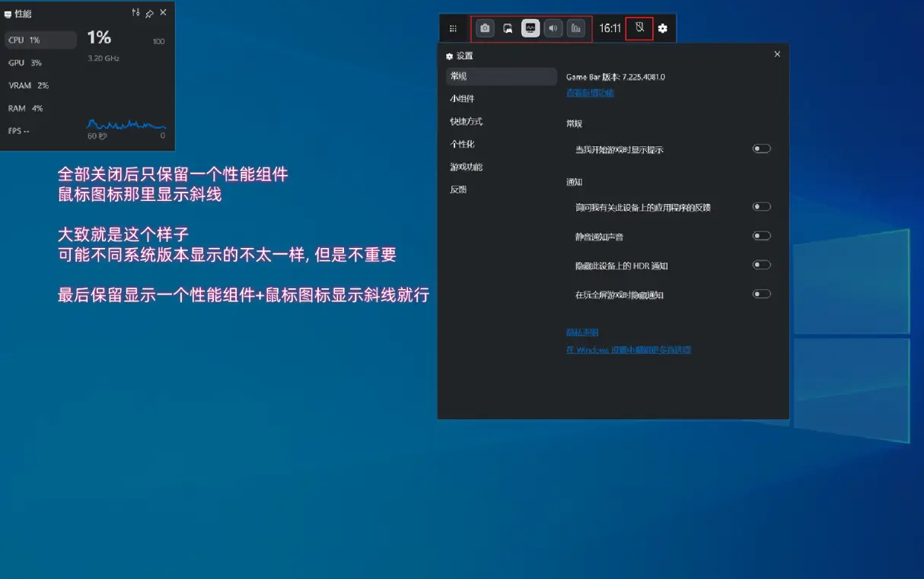The height and width of the screenshot is (579, 924).
Task: Select CPU 1% metric in performance widget
Action: (x=40, y=40)
